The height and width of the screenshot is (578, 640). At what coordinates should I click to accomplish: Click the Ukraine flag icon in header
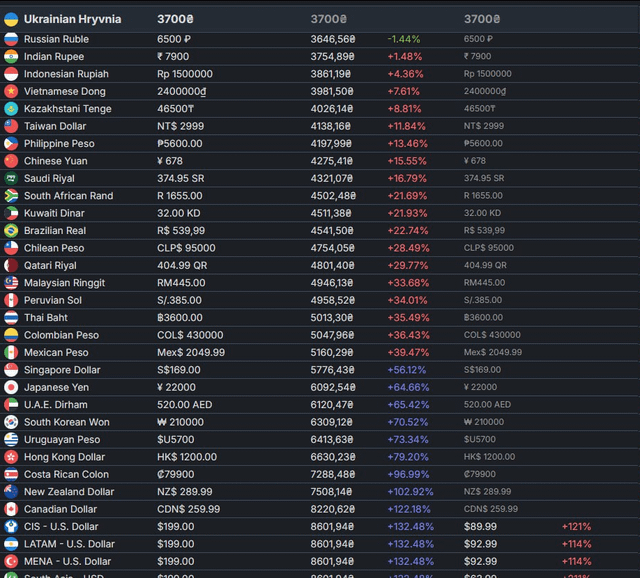pos(11,19)
